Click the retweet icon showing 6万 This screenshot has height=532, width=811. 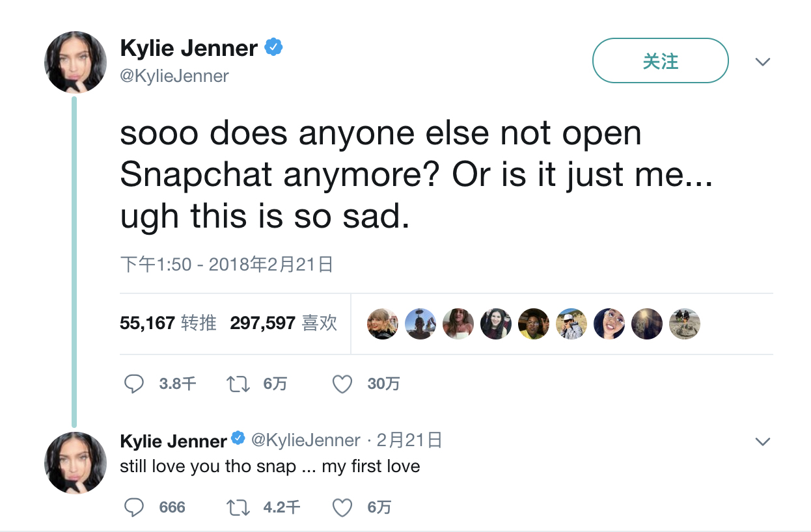click(x=238, y=384)
